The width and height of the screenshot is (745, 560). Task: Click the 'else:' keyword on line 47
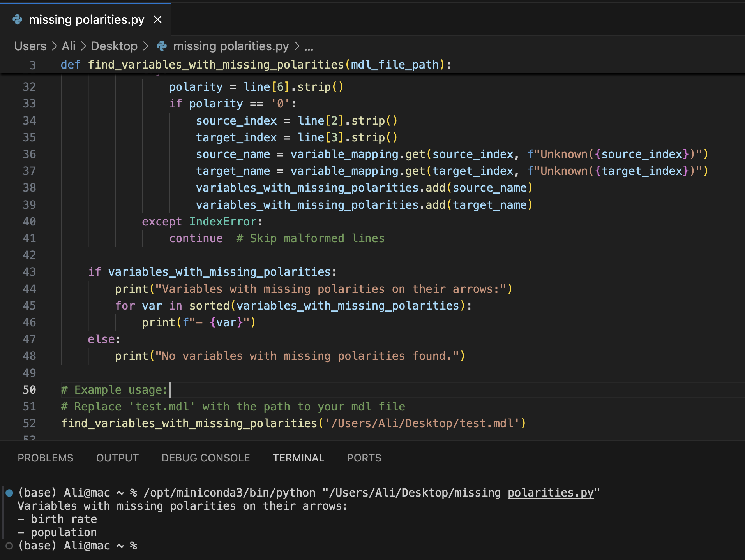point(104,339)
